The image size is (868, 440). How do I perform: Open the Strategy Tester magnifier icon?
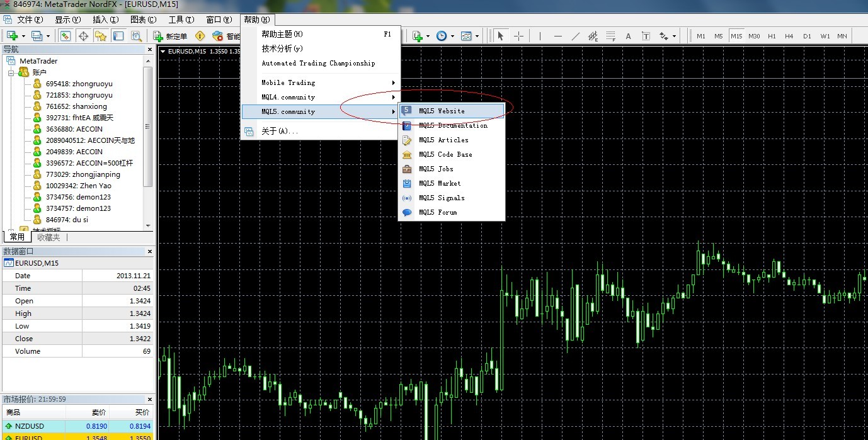135,36
